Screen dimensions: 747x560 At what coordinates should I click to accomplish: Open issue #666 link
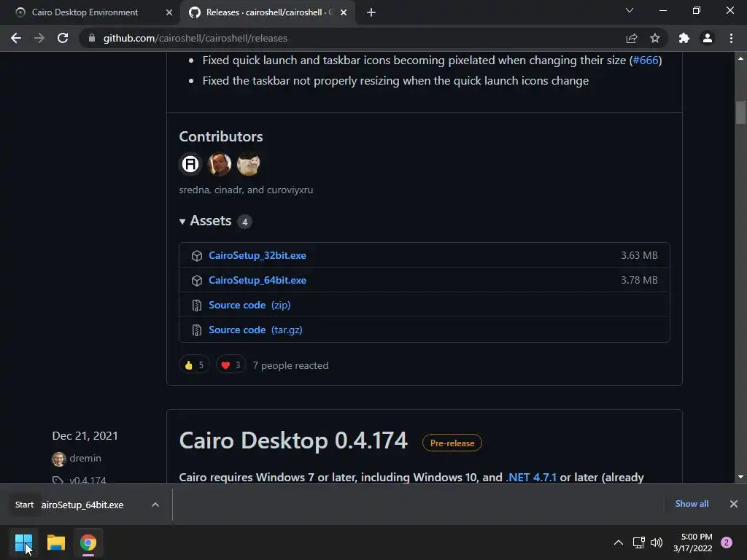[646, 61]
